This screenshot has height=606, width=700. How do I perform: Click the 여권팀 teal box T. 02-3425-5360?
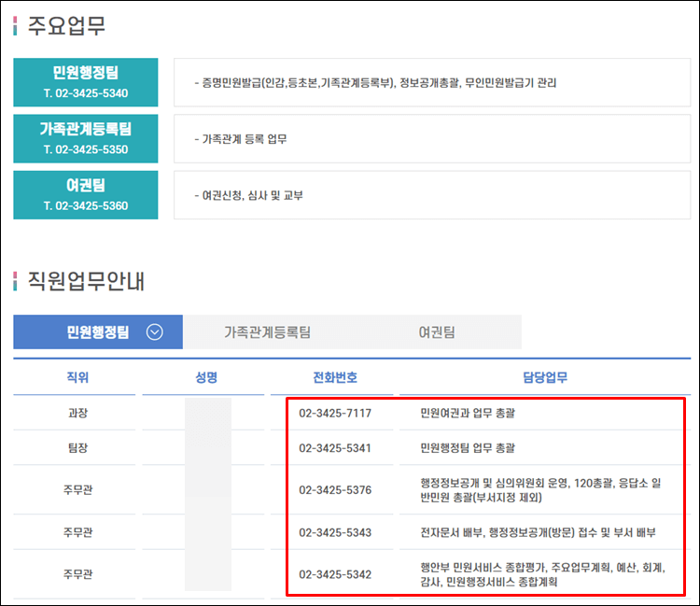(x=86, y=195)
